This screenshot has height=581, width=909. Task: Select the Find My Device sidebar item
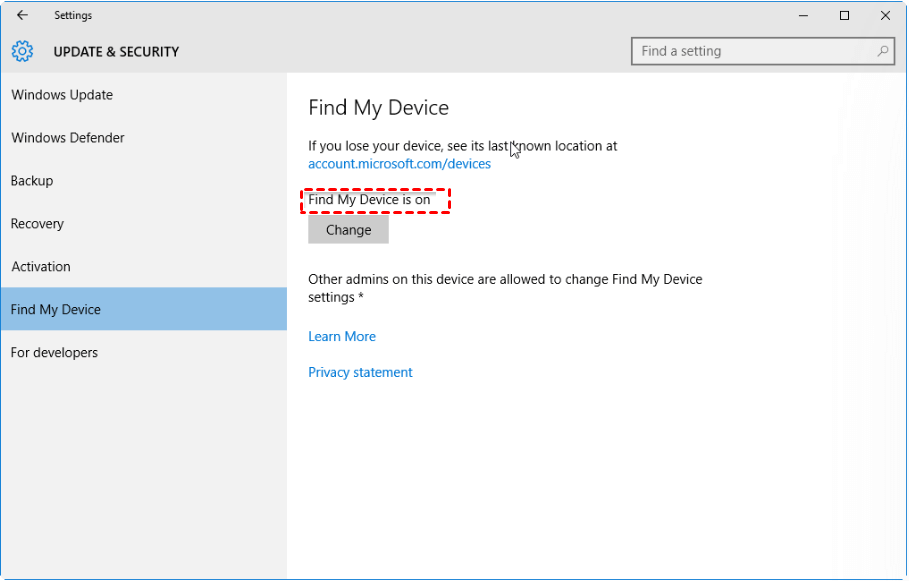pos(144,309)
